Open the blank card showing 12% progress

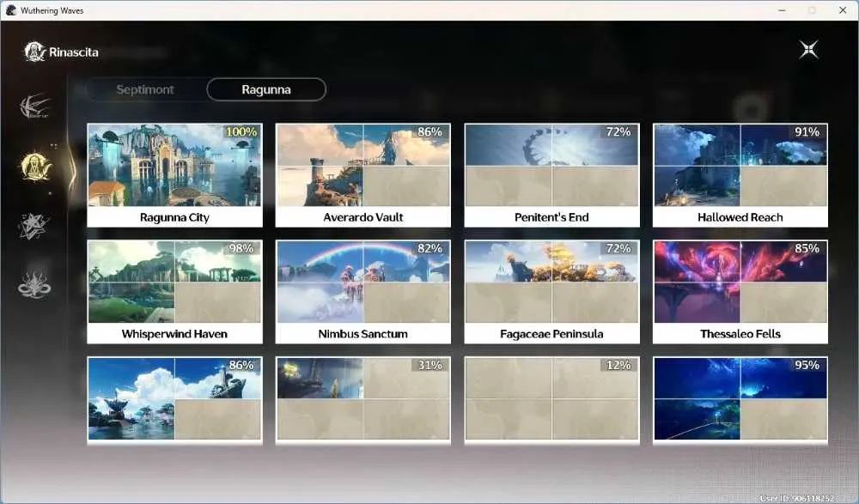click(x=551, y=400)
